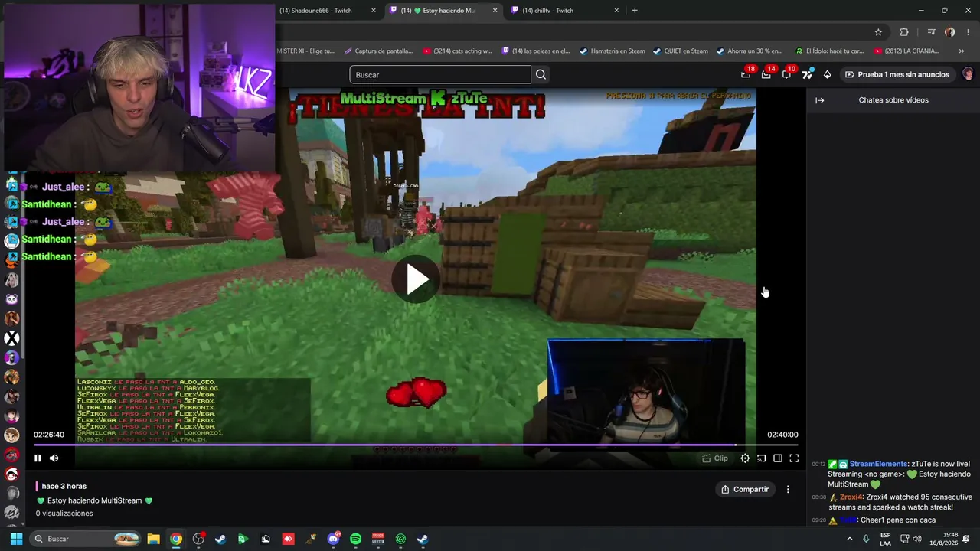Open the three-dot options menu beside Compartir
Image resolution: width=980 pixels, height=551 pixels.
pos(788,489)
